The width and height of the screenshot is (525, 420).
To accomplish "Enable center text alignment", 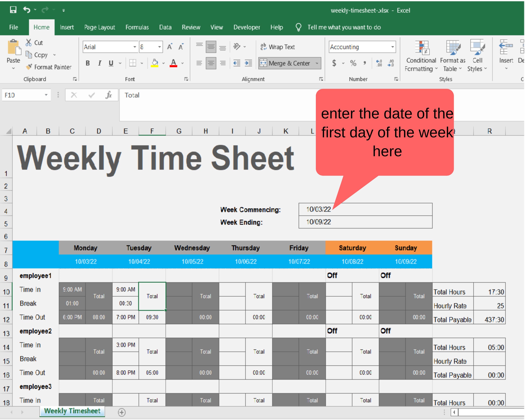I will tap(211, 63).
